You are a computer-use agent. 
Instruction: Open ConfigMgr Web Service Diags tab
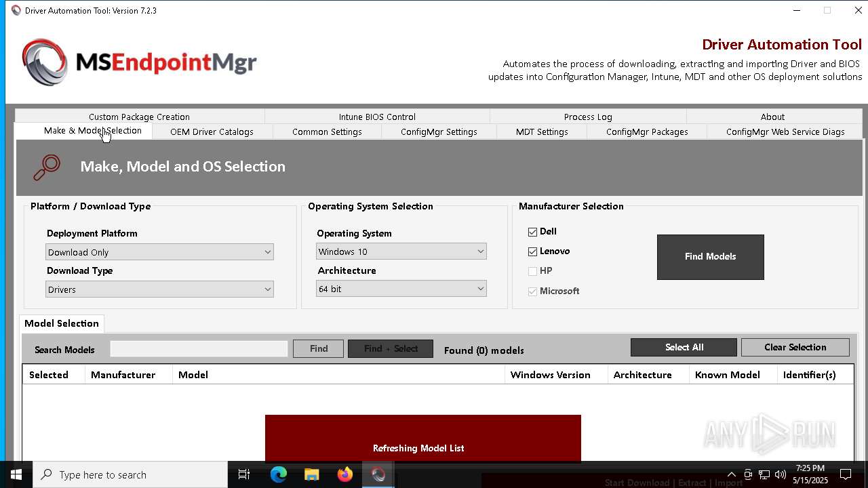[785, 131]
